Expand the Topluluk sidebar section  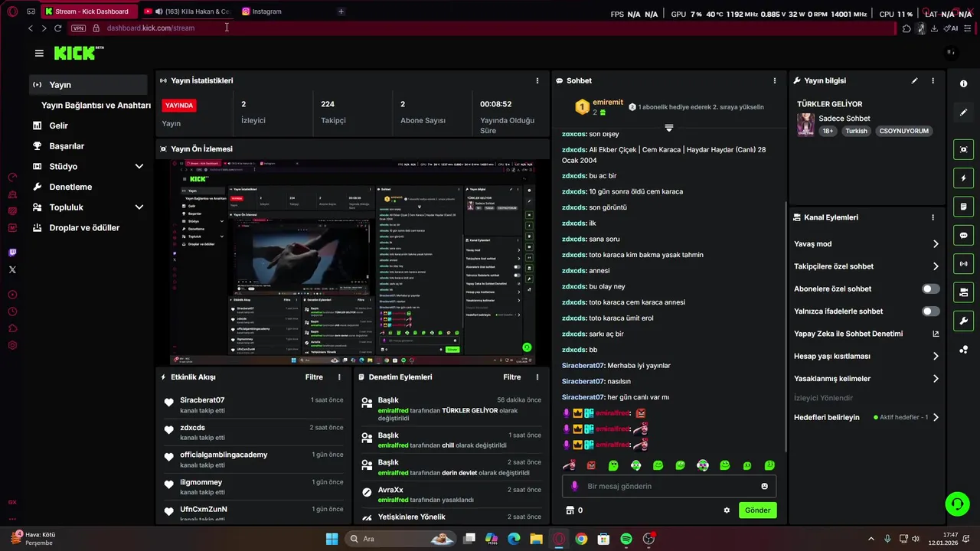(139, 207)
